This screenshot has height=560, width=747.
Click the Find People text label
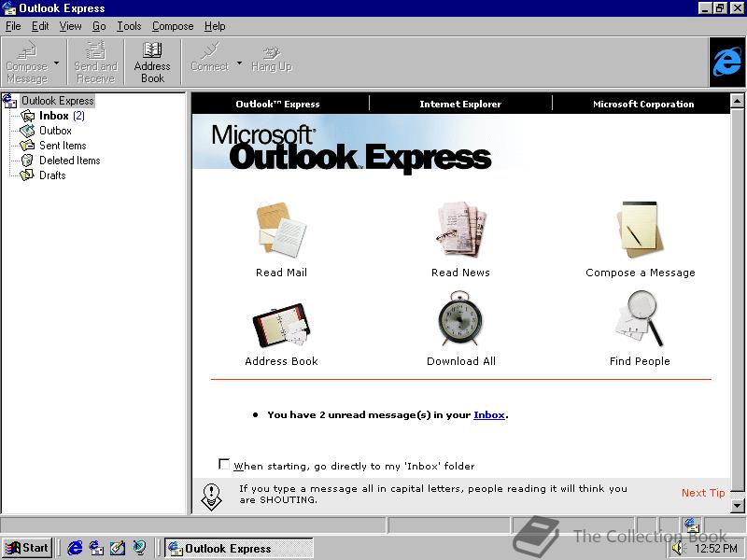coord(640,361)
